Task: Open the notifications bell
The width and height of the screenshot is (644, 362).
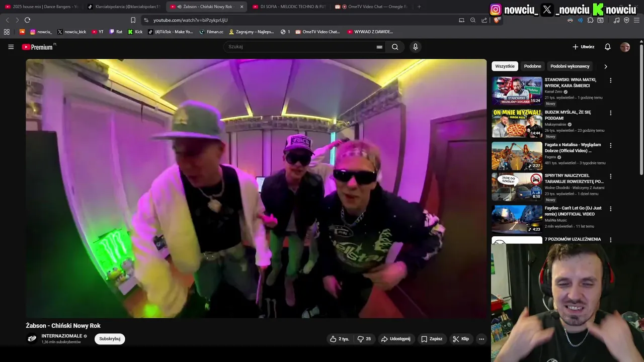Action: pos(608,47)
